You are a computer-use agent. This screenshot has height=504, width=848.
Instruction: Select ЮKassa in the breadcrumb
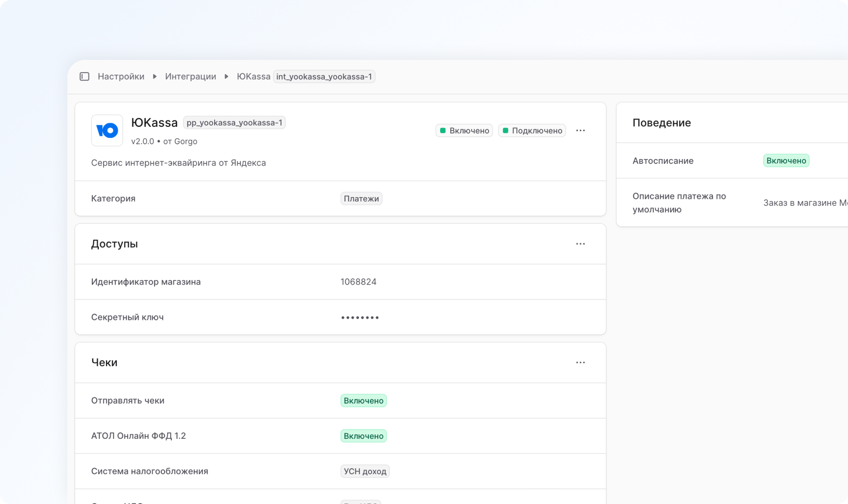click(254, 76)
